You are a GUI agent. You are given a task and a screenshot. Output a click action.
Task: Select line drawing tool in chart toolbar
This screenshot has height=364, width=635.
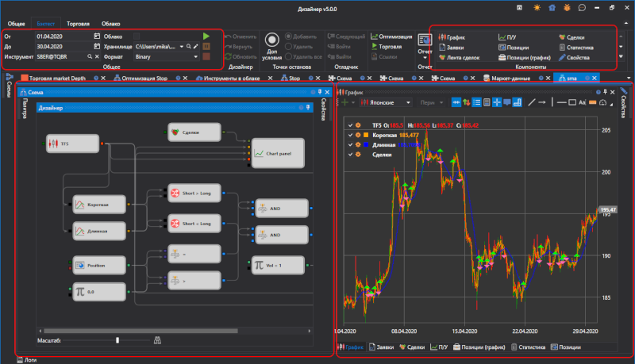coord(531,102)
